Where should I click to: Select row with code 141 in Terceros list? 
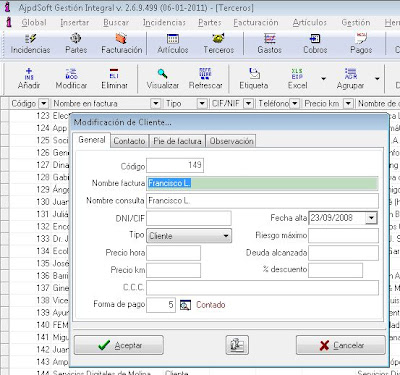pyautogui.click(x=39, y=337)
